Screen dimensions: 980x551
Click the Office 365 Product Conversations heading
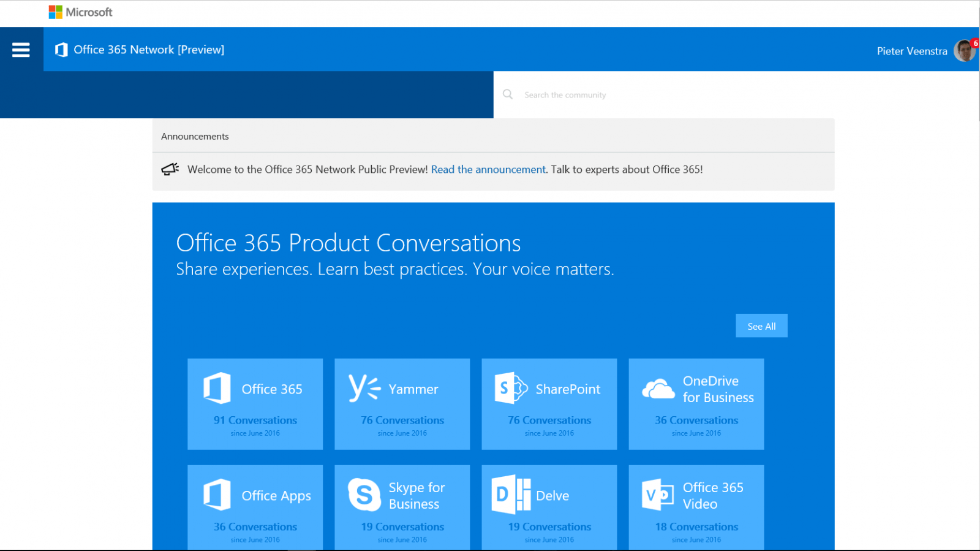click(x=349, y=243)
